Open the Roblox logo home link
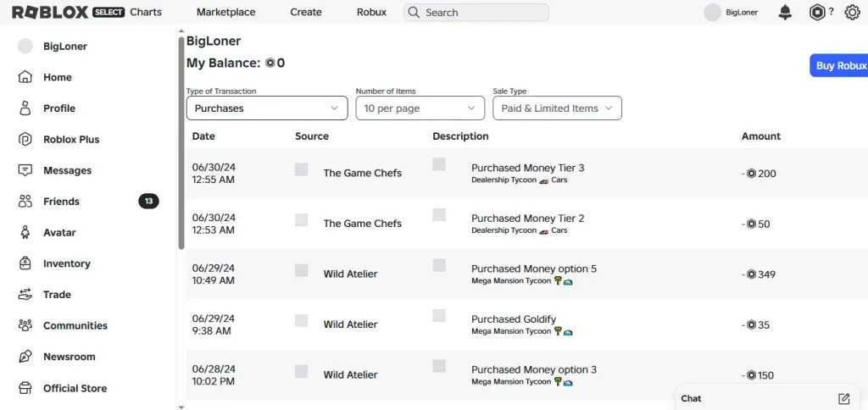Screen dimensions: 868x410 (x=50, y=12)
